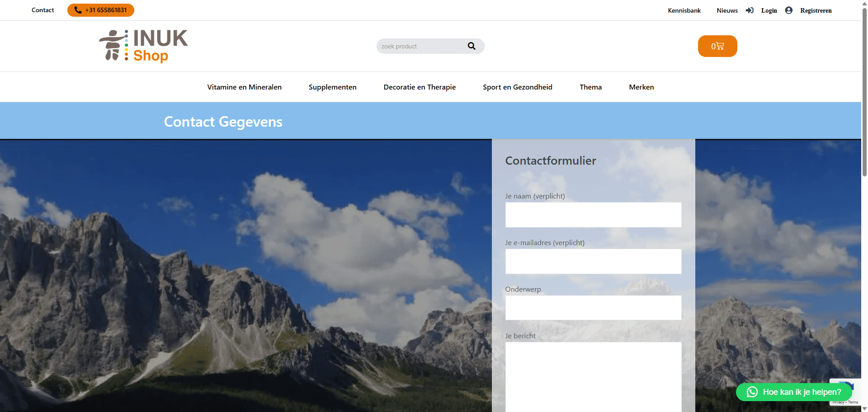Click the INUK Shop logo

click(143, 46)
